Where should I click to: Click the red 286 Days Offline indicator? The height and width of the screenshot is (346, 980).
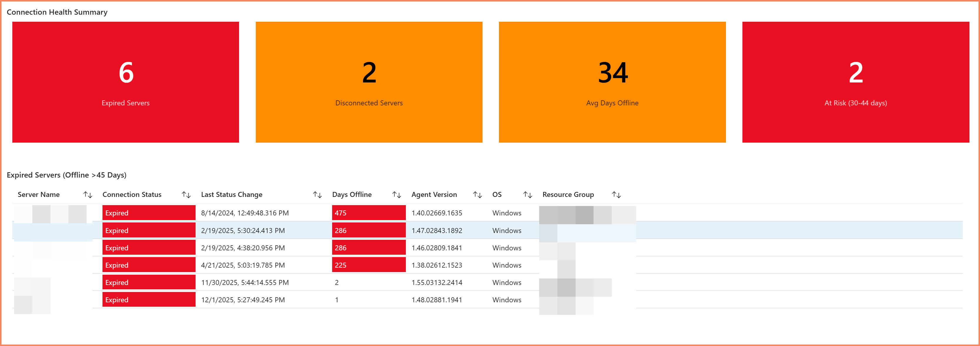tap(368, 230)
